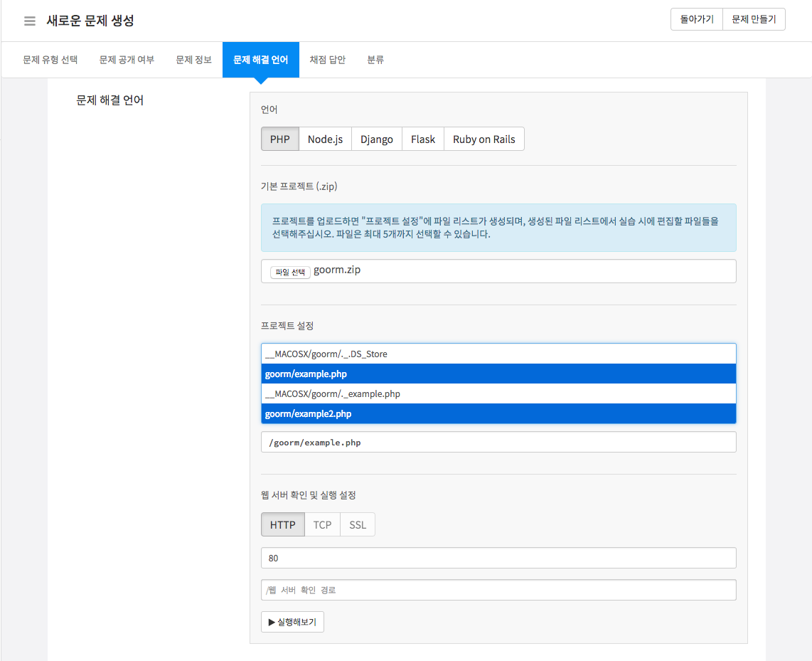Select __MACOSX/goorm/._.DS_Store list entry
812x661 pixels.
pos(498,354)
